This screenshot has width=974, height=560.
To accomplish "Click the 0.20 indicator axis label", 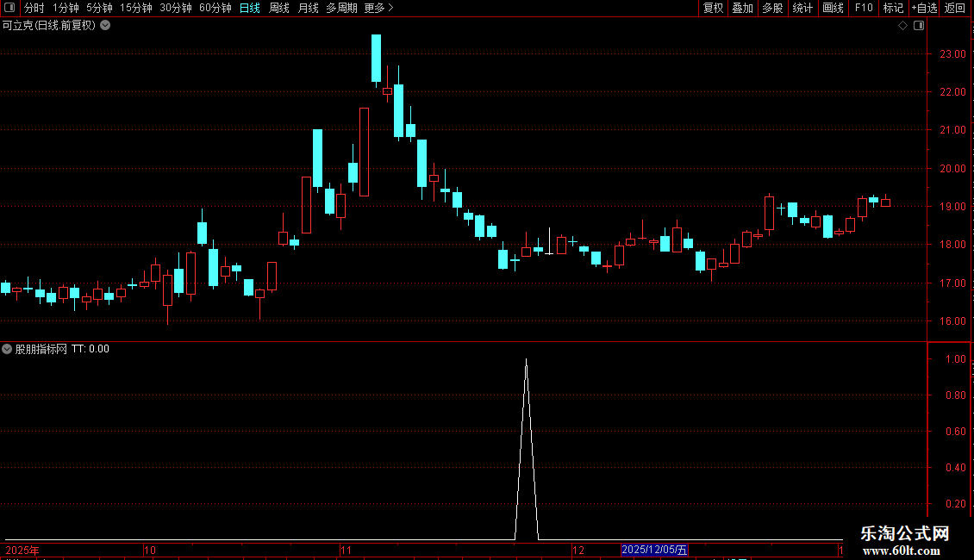I will click(x=955, y=504).
